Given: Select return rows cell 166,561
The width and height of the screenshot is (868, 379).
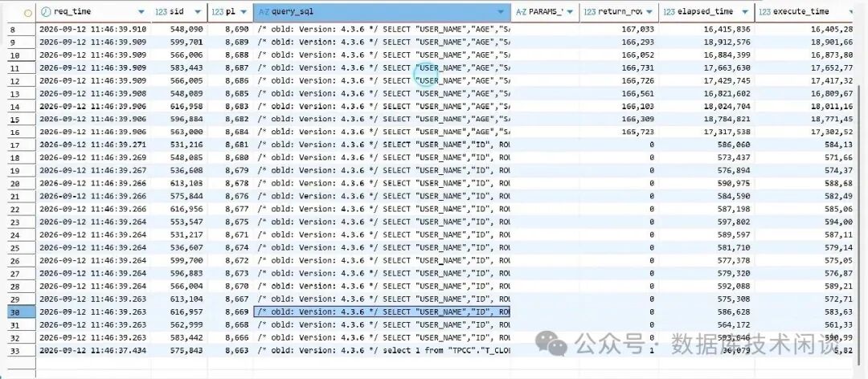Looking at the screenshot, I should pyautogui.click(x=619, y=93).
